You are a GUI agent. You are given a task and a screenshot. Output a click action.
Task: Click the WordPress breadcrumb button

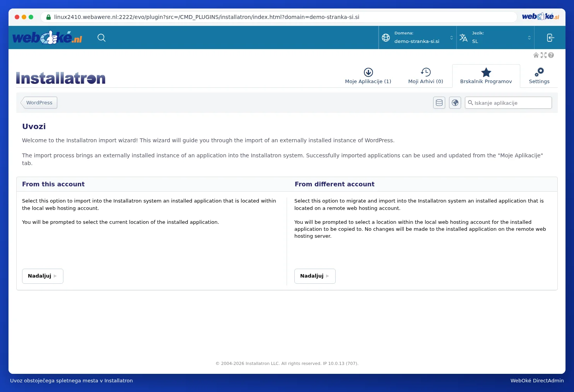click(39, 103)
